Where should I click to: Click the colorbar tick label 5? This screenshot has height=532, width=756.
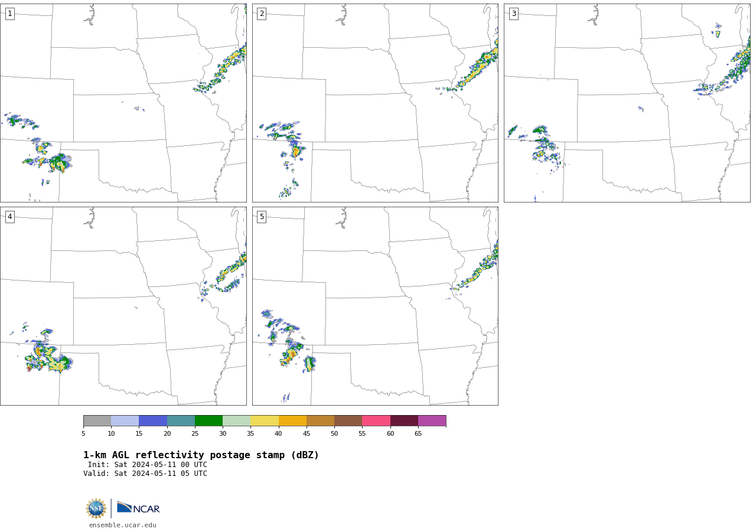(83, 434)
